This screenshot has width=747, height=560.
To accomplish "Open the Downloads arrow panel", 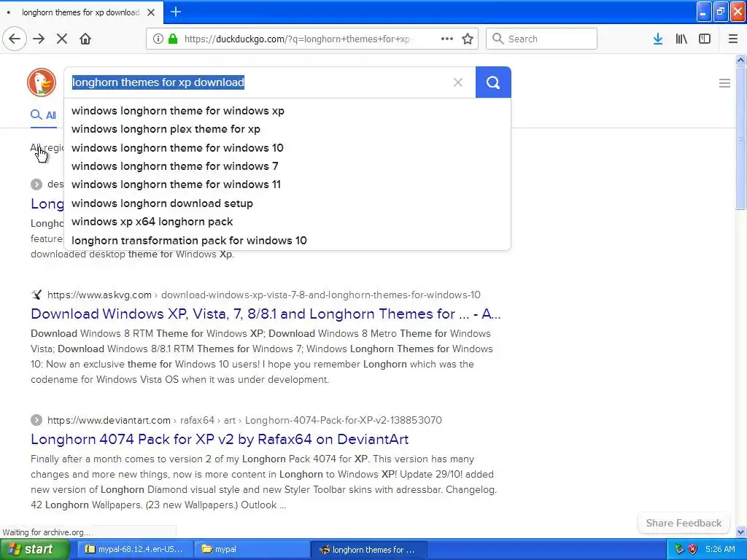I will pos(658,39).
